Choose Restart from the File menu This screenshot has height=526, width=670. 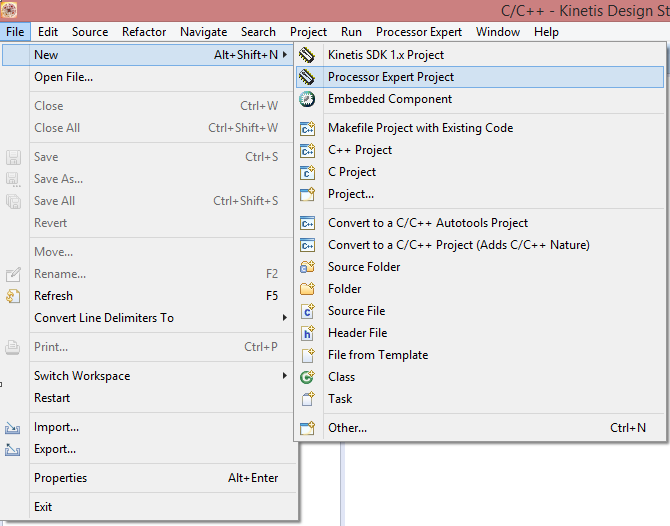click(148, 398)
